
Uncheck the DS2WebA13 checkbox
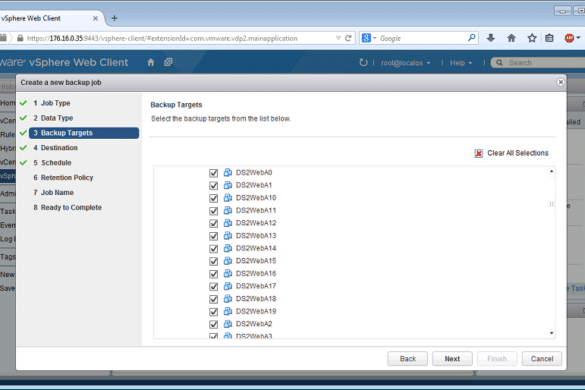point(213,236)
